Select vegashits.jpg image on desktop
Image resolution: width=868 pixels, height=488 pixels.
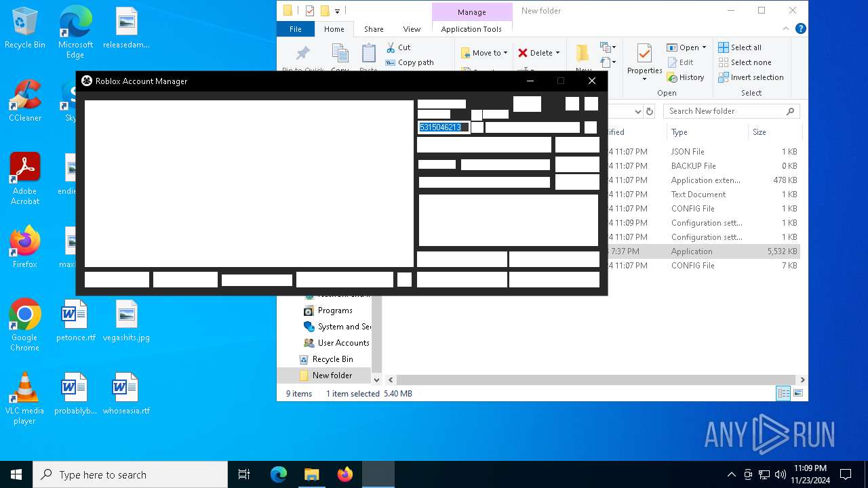tap(126, 321)
